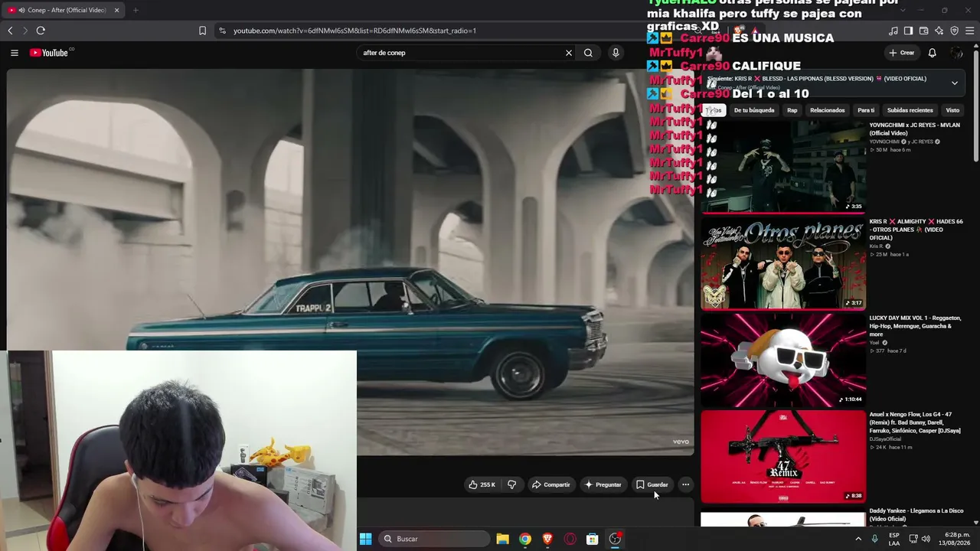Viewport: 980px width, 551px height.
Task: Open the Brave Wallet icon
Action: pos(923,31)
